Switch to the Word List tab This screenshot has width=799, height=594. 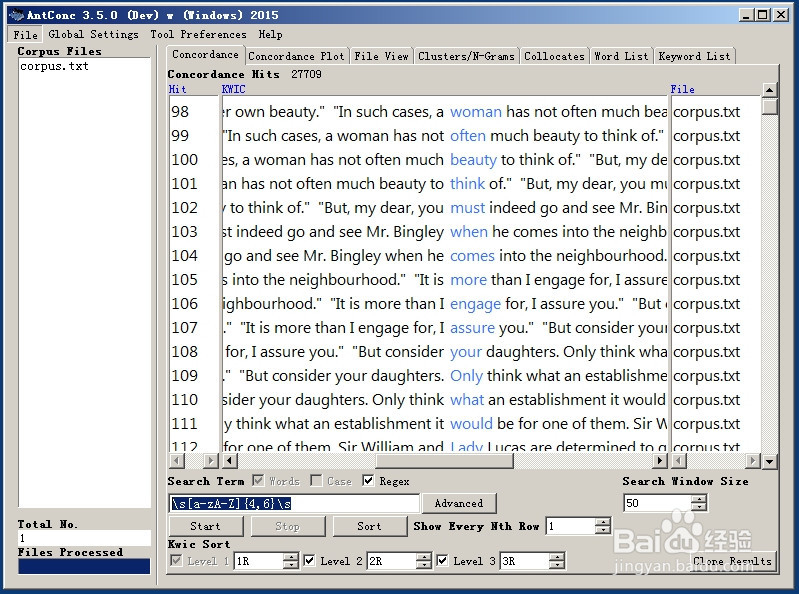coord(621,56)
